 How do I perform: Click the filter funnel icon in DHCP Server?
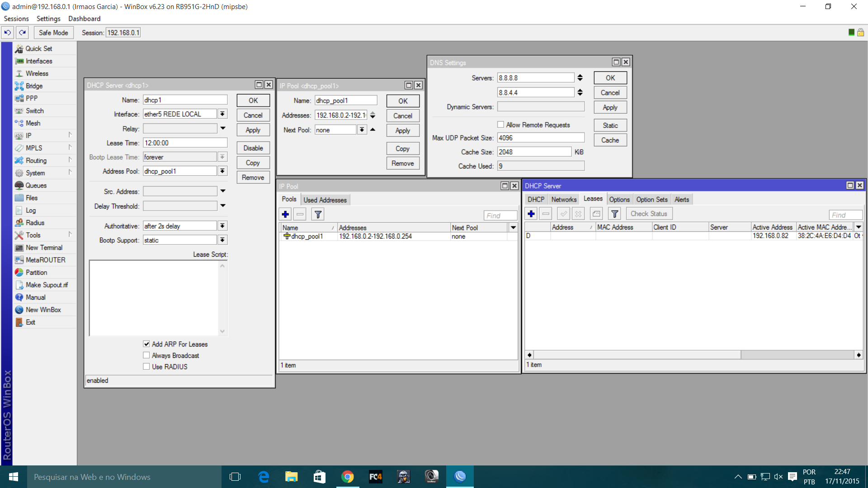tap(614, 214)
